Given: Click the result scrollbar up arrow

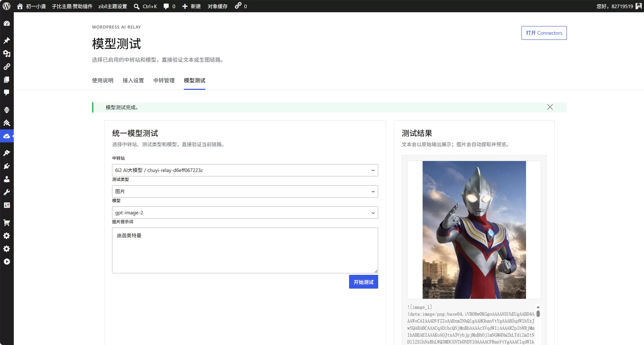Looking at the screenshot, I should 538,307.
